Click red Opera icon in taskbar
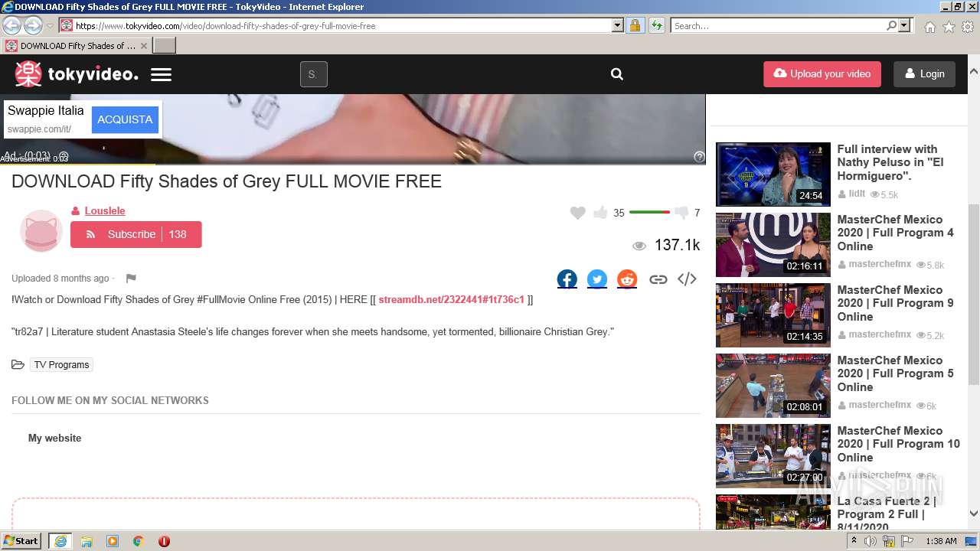 (x=164, y=541)
